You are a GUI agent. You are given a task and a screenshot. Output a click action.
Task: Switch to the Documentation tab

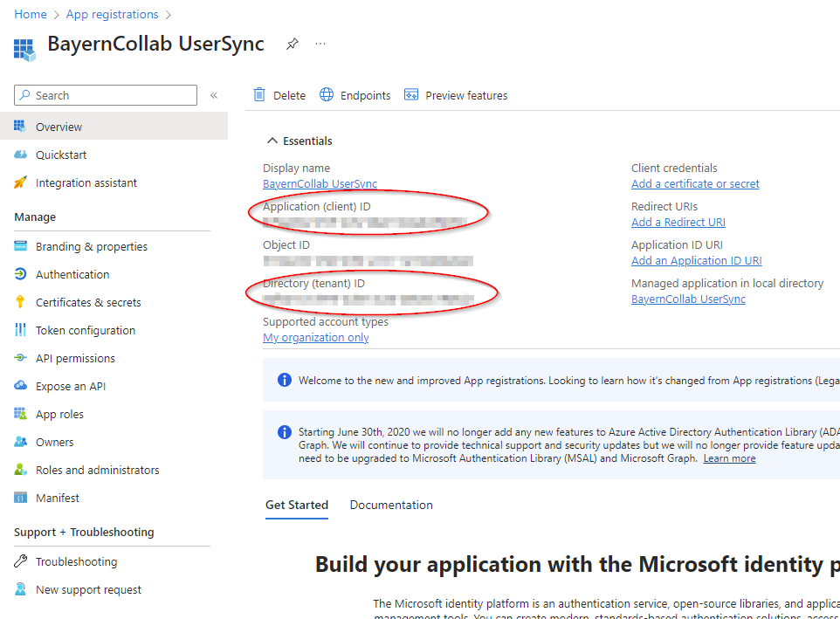pos(391,505)
